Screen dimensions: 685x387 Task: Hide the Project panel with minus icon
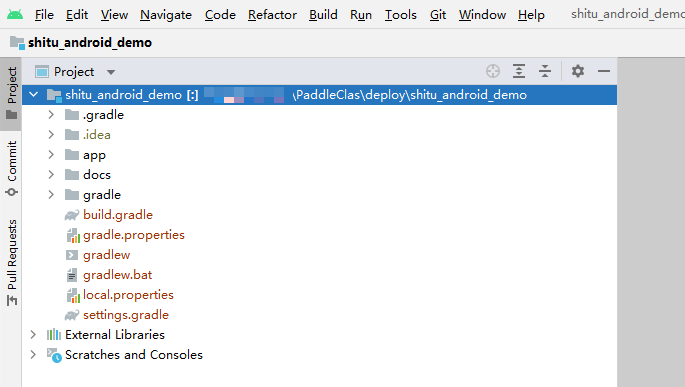click(x=604, y=71)
